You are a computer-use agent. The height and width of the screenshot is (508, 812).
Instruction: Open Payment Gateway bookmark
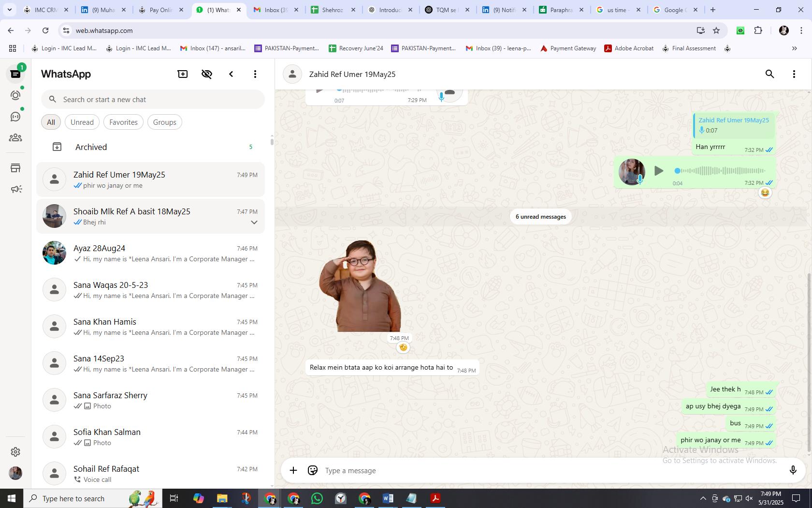click(568, 48)
